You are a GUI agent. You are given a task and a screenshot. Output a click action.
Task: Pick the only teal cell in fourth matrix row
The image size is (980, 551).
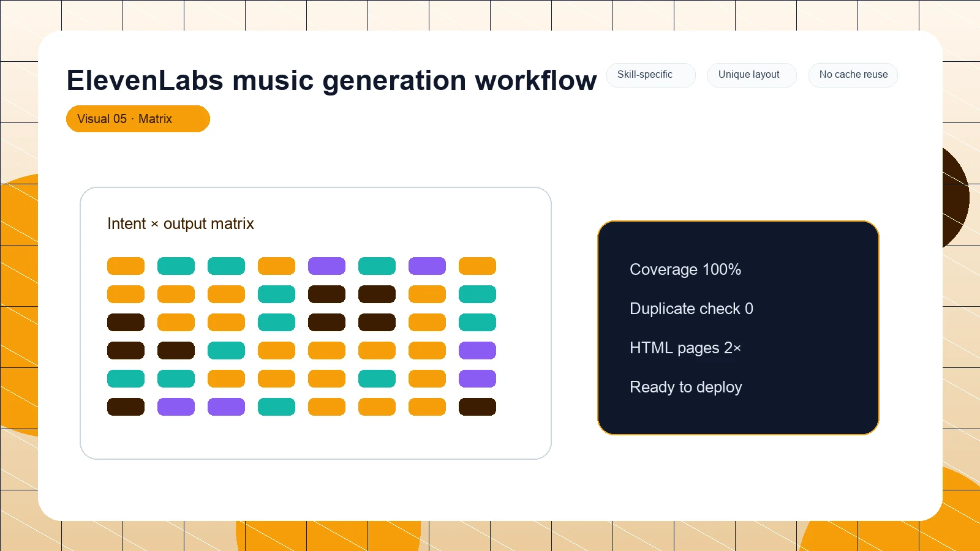pos(226,351)
